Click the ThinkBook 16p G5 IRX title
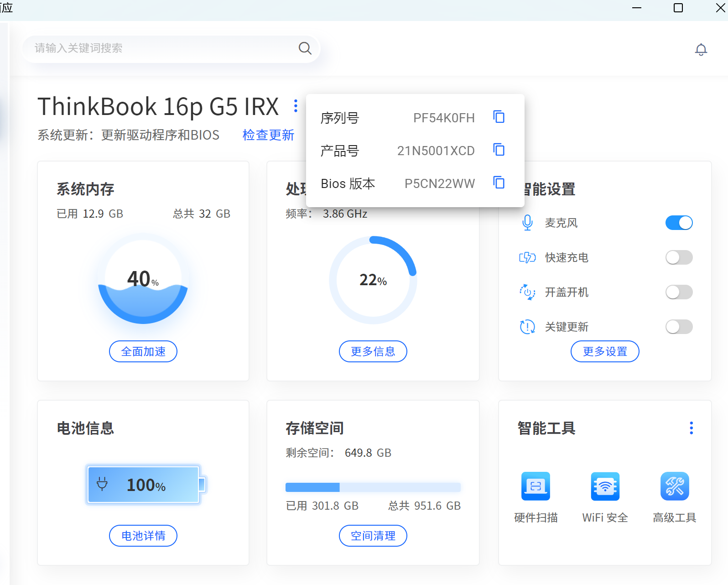The width and height of the screenshot is (728, 585). 158,106
